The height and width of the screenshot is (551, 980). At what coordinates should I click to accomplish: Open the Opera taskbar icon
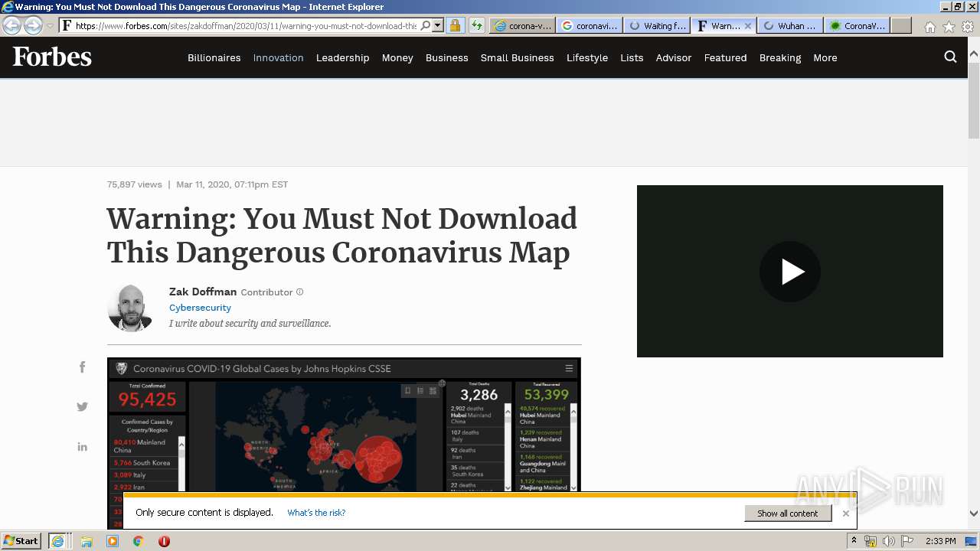coord(164,541)
